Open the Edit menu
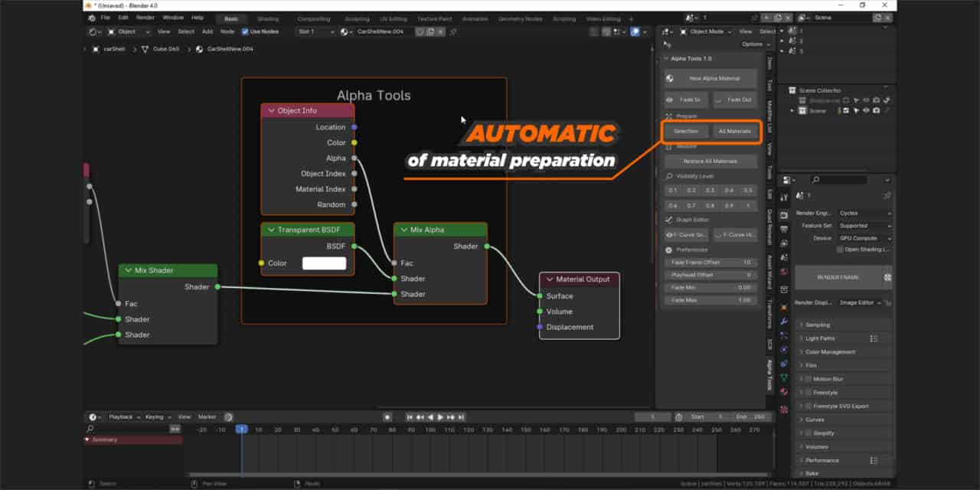 pos(122,17)
